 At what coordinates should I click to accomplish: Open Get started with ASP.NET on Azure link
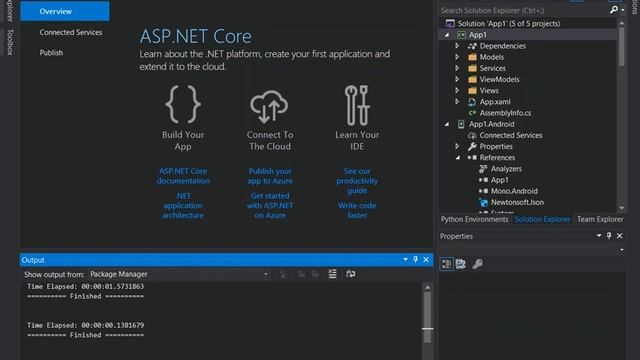[x=270, y=205]
